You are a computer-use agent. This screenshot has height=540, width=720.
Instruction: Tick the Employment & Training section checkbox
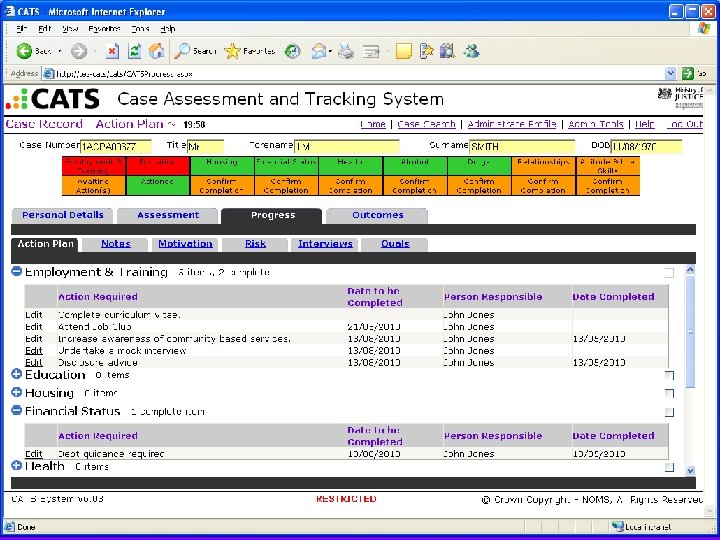point(669,273)
